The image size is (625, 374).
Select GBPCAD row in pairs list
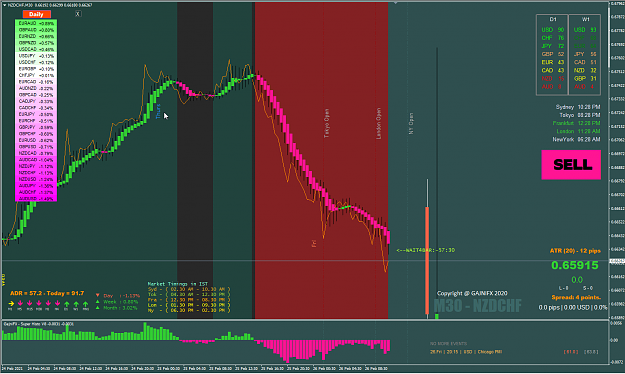tap(36, 95)
